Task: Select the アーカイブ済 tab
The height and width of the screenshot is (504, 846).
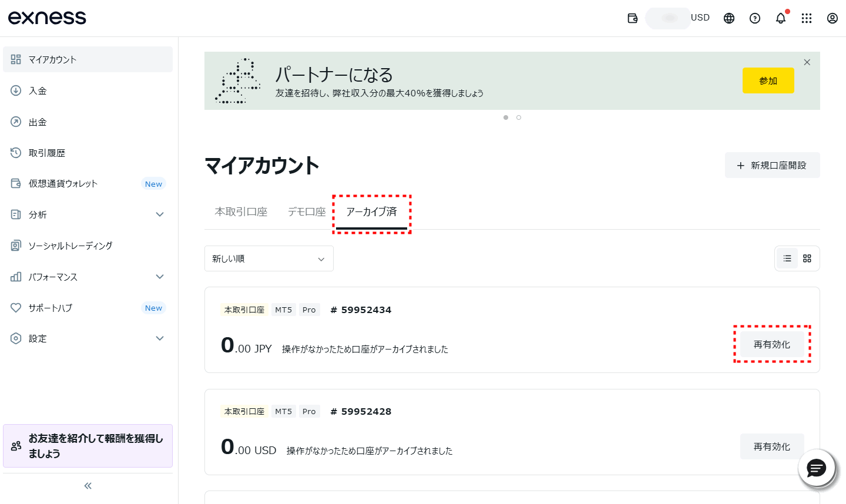Action: point(371,212)
